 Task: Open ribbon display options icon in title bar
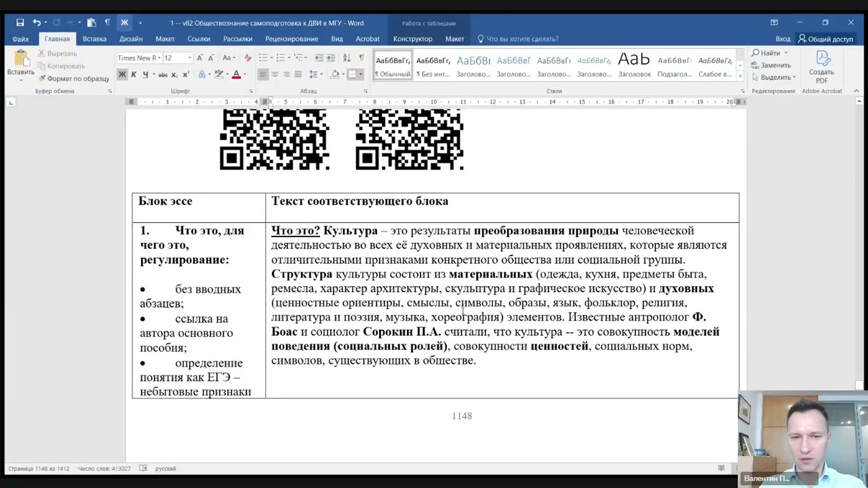[x=774, y=22]
